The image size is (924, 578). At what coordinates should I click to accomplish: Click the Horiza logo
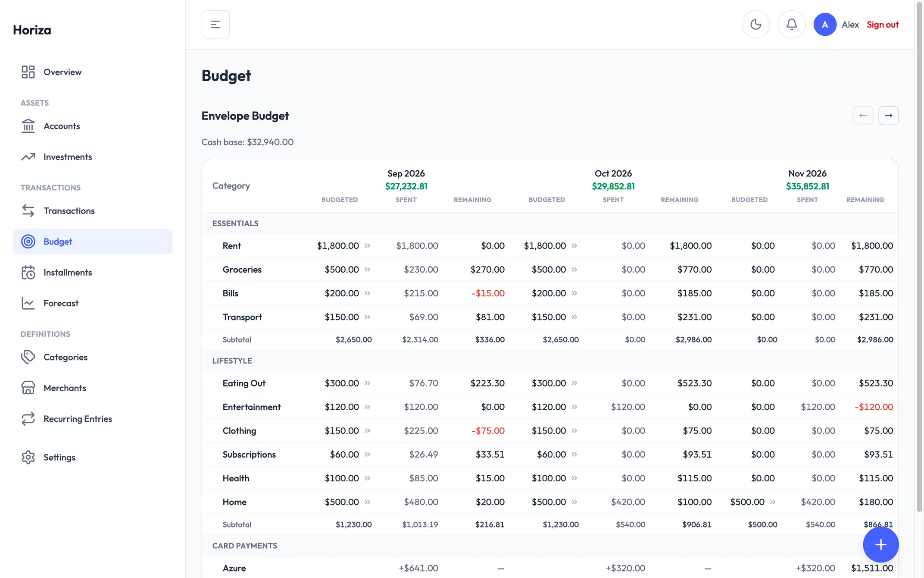tap(32, 30)
